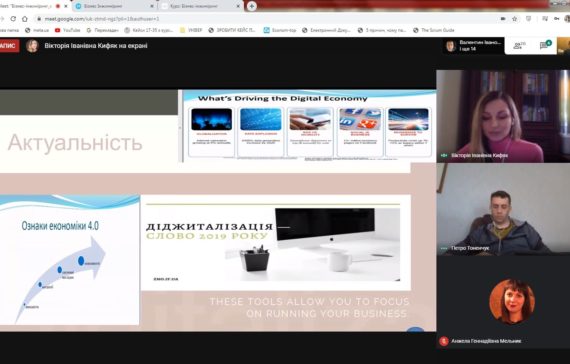Select Анжела Геннадіївна Мельник's avatar tile
This screenshot has height=364, width=570.
coord(503,303)
